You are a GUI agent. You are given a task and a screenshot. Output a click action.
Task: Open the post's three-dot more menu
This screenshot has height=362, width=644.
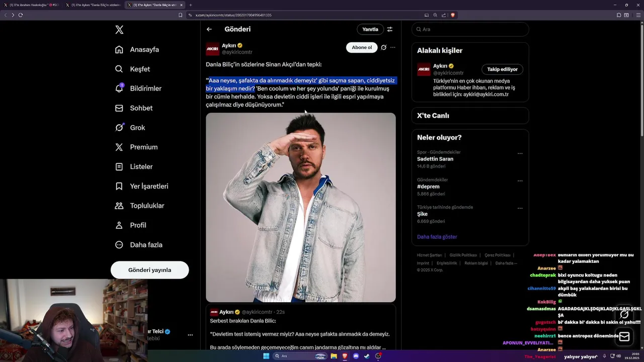(x=393, y=47)
